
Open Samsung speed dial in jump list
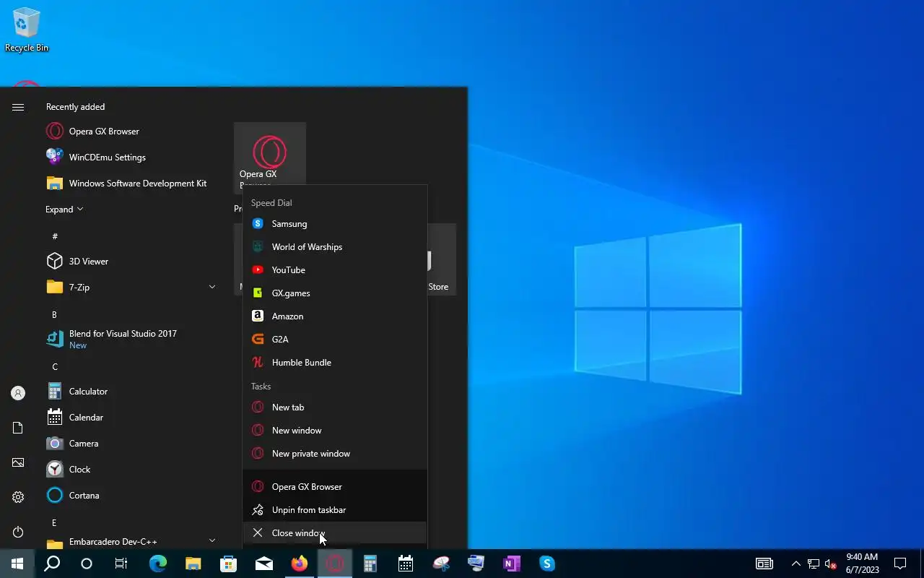click(335, 224)
